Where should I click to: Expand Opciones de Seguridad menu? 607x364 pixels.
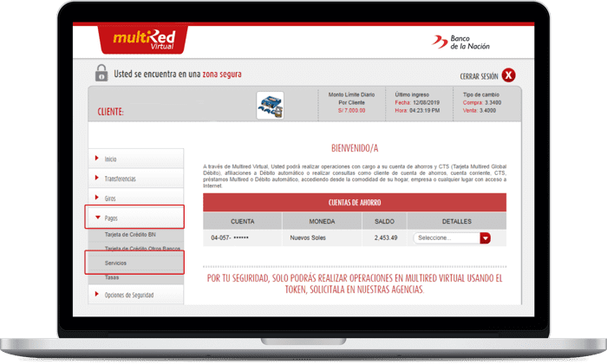136,295
